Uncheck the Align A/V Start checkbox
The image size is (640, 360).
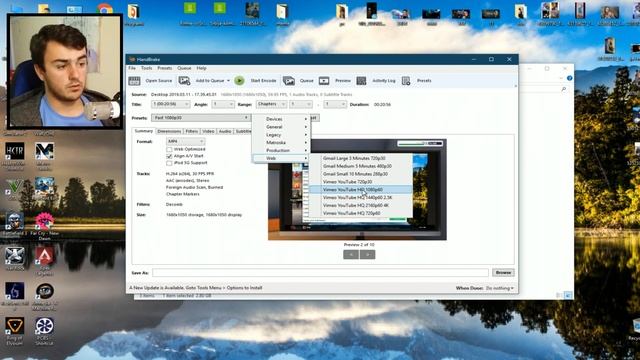tap(169, 156)
